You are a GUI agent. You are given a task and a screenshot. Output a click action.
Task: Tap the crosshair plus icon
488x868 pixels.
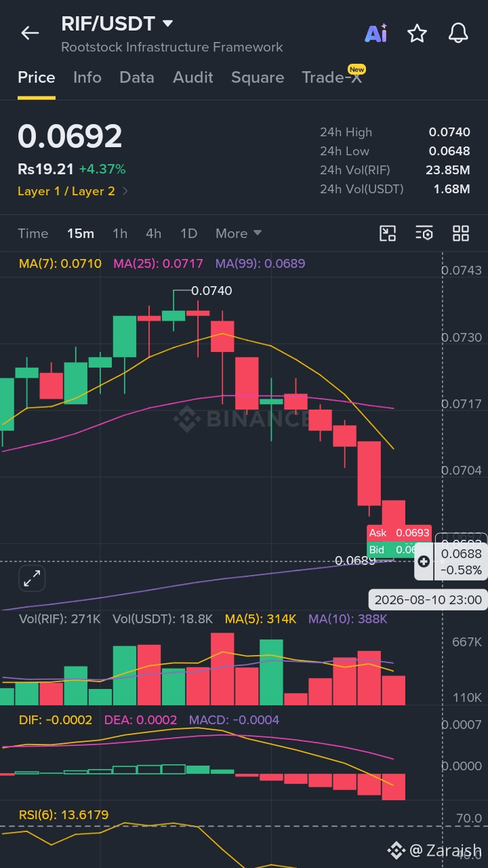[424, 561]
